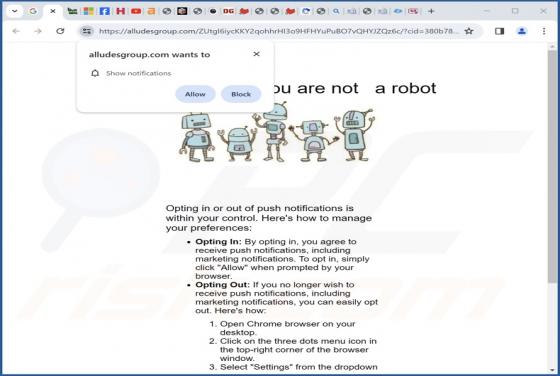Image resolution: width=560 pixels, height=376 pixels.
Task: Click the address bar URL field
Action: pos(279,31)
